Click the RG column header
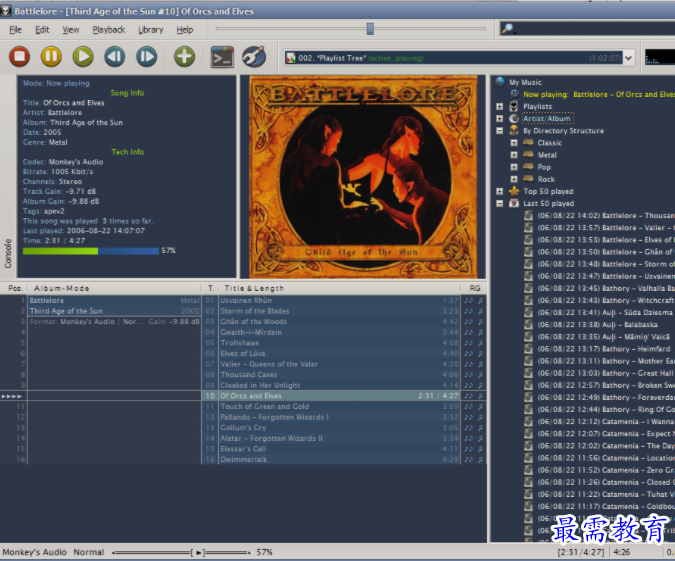The height and width of the screenshot is (561, 675). pos(474,288)
